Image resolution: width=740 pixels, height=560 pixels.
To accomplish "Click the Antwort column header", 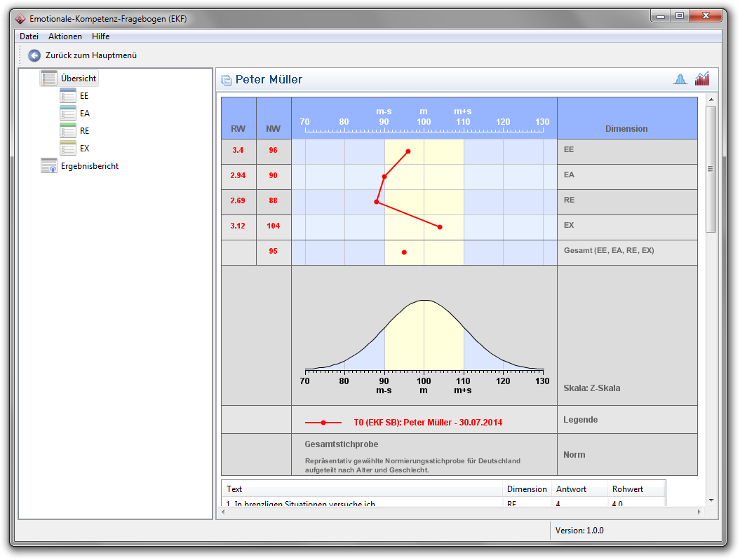I will (579, 489).
